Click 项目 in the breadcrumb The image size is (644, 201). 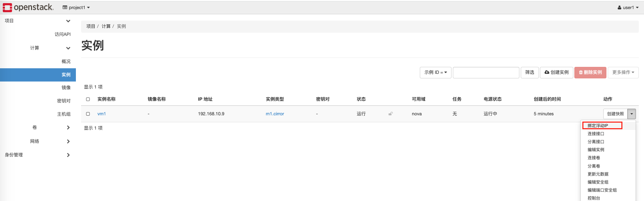click(x=91, y=26)
